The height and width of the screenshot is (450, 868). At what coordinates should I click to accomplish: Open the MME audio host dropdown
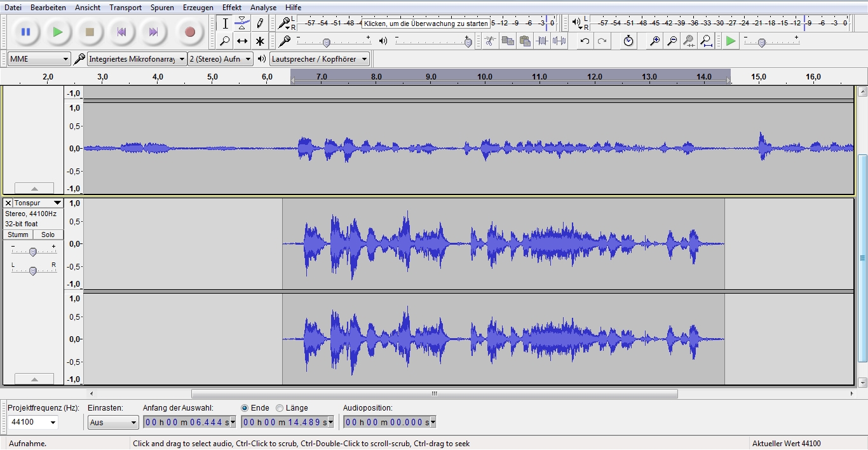point(39,59)
